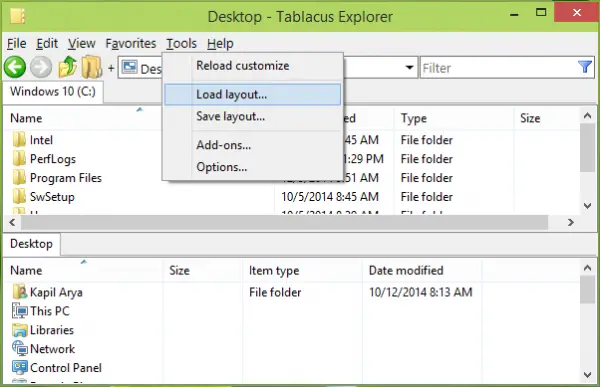
Task: Select the Intel folder icon
Action: click(x=19, y=140)
